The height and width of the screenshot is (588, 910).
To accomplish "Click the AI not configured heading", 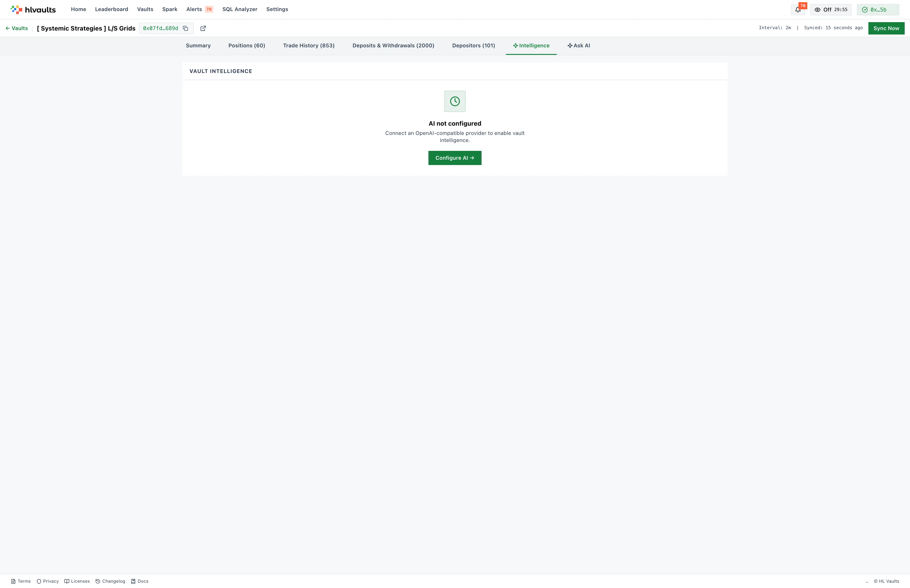I will 455,124.
